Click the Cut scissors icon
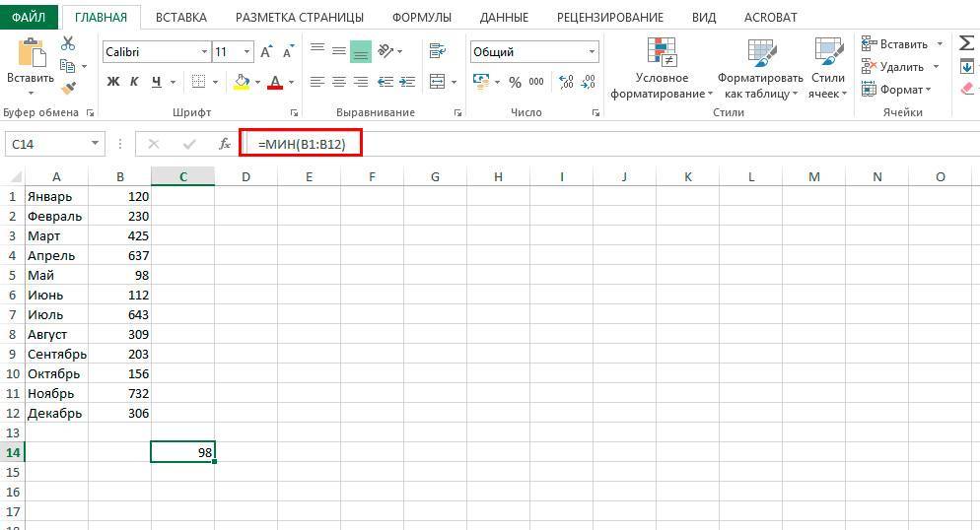Viewport: 980px width, 530px height. click(x=68, y=43)
